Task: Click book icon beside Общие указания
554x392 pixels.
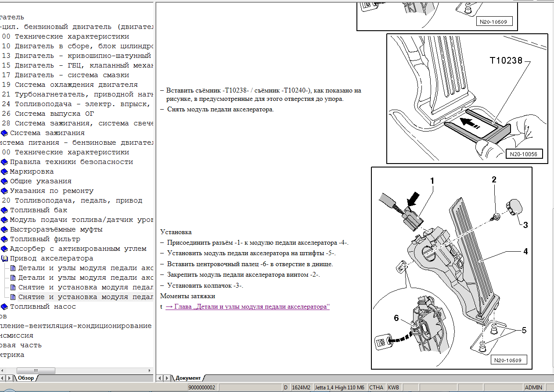Action: point(4,181)
